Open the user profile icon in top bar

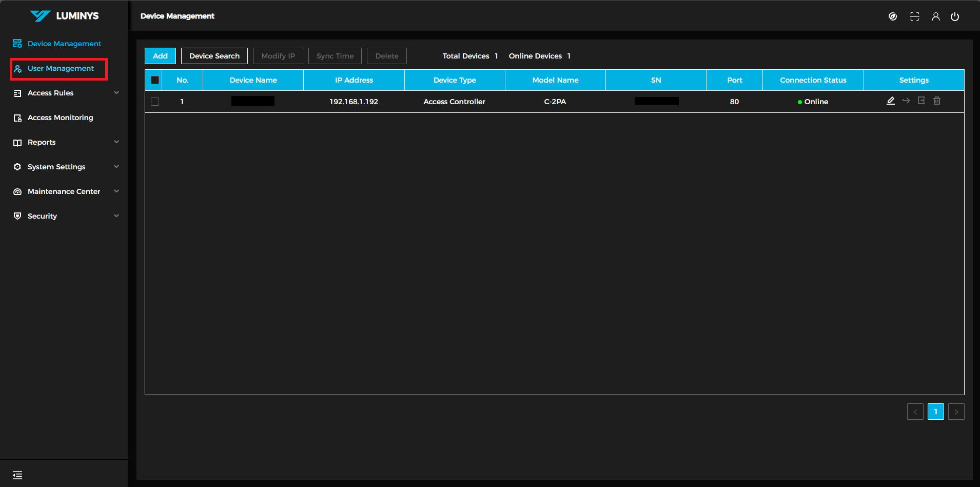pyautogui.click(x=936, y=16)
